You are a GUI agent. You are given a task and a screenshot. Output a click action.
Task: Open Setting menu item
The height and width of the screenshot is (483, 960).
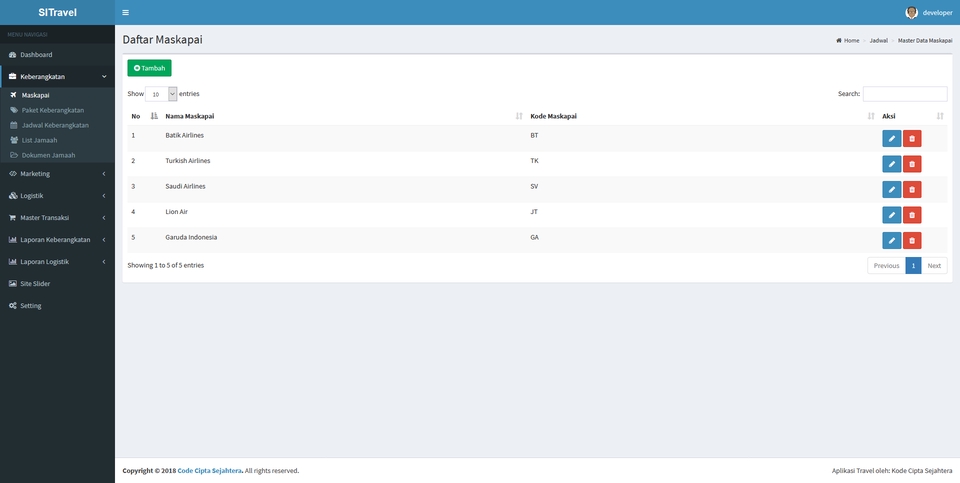point(58,305)
